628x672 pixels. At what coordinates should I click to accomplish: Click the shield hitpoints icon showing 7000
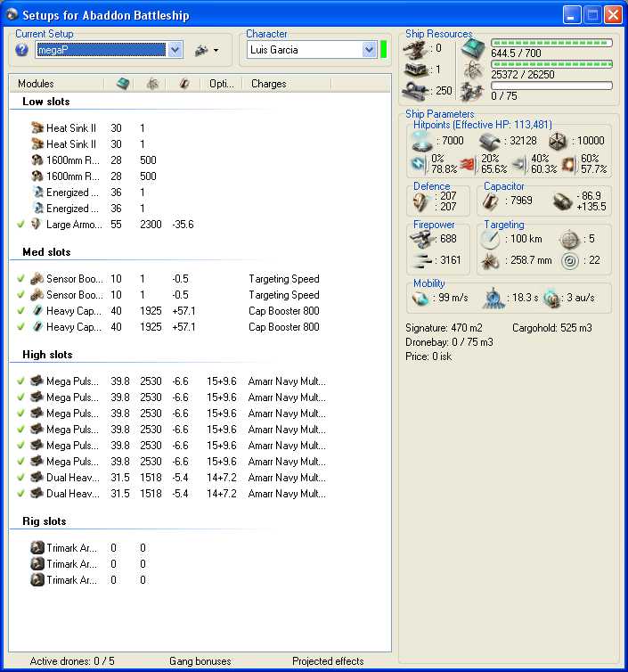(421, 142)
